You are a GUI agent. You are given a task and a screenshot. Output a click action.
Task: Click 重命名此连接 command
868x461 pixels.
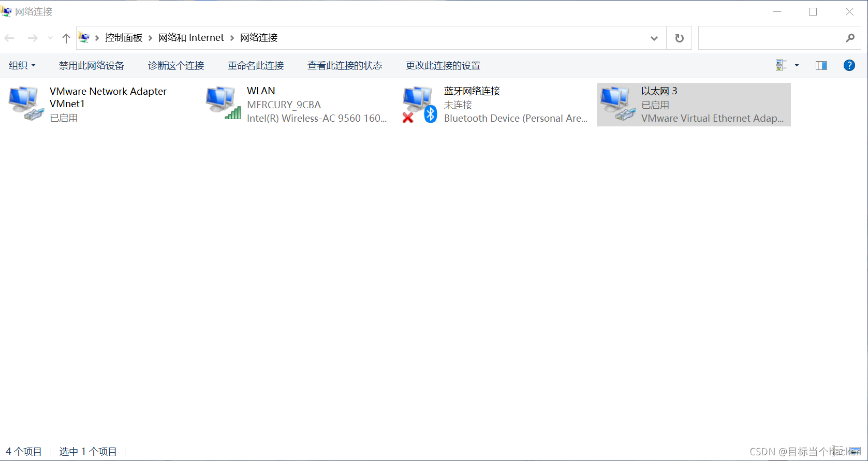256,65
